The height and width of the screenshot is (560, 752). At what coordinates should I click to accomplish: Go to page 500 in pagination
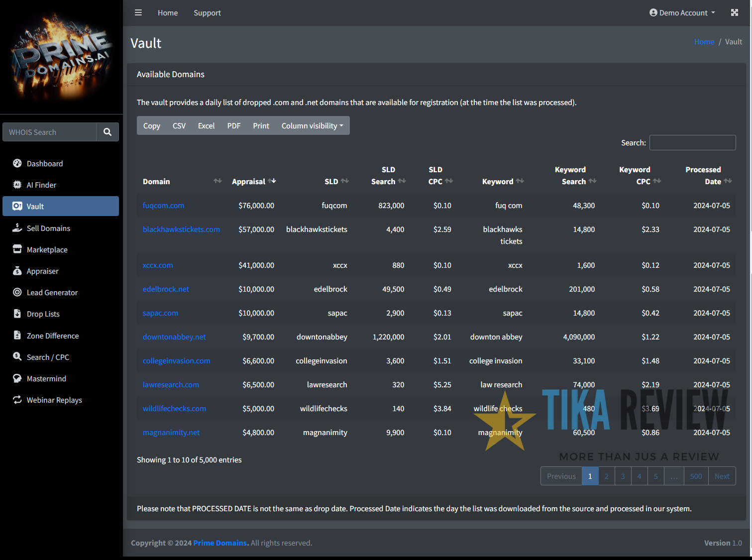[x=696, y=476]
